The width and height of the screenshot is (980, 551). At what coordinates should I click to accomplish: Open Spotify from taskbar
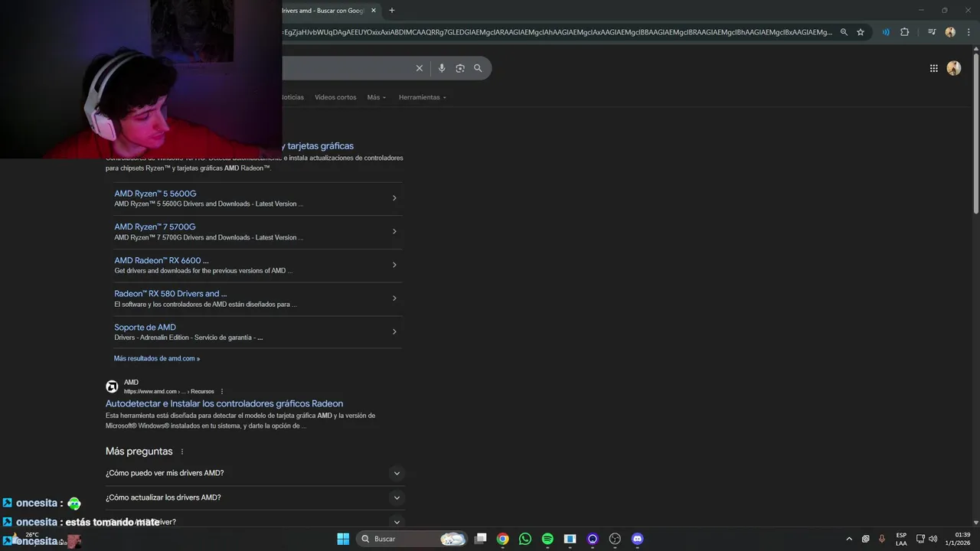click(547, 539)
